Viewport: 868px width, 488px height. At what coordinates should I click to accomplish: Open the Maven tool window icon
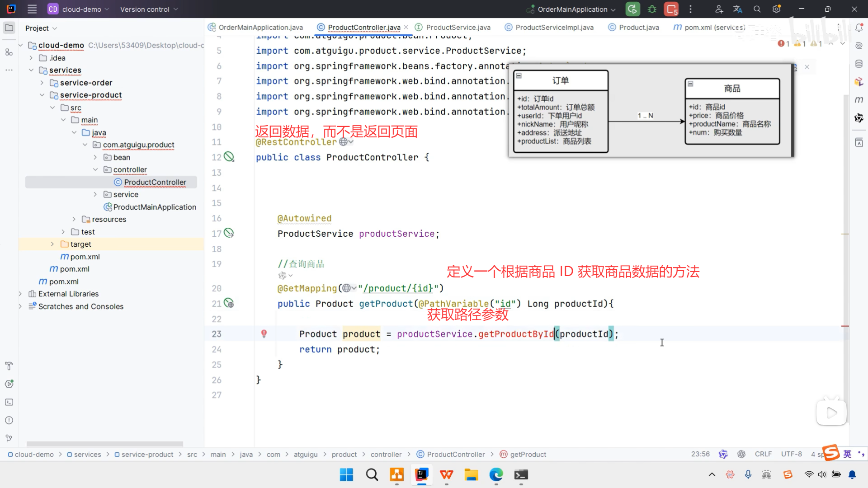[859, 100]
